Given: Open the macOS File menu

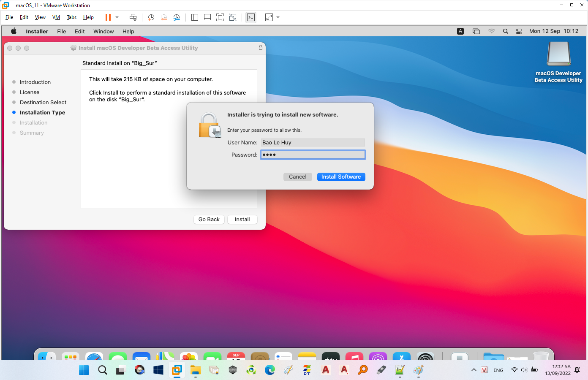Looking at the screenshot, I should click(x=62, y=31).
